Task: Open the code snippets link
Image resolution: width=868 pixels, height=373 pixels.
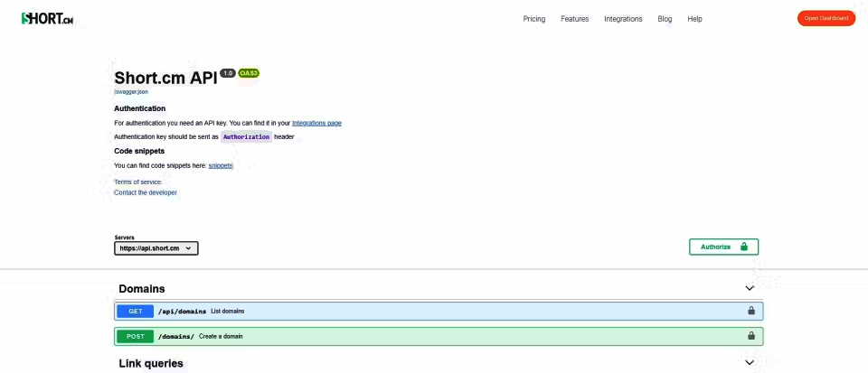Action: [x=221, y=166]
